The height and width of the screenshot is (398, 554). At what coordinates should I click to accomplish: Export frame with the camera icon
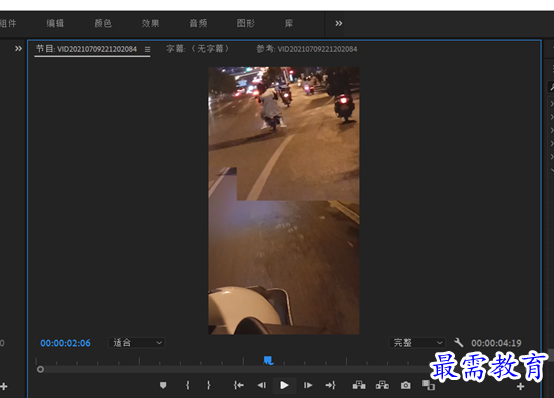[406, 385]
